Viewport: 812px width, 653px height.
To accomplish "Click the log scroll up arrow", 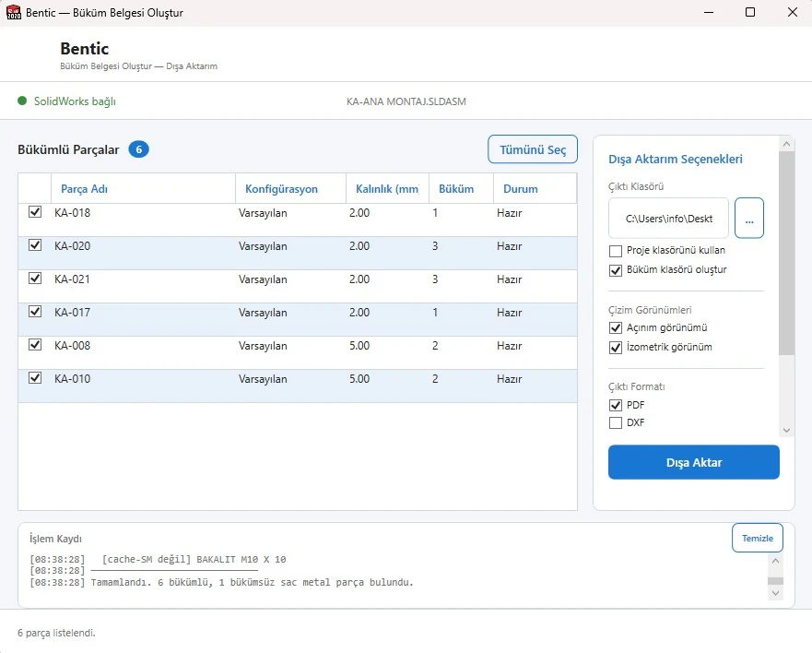I will pos(775,561).
